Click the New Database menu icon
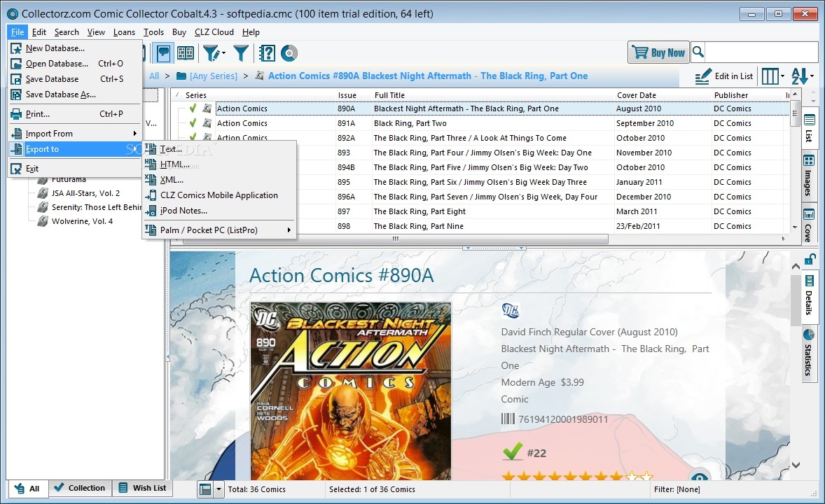Viewport: 825px width, 504px height. 16,48
